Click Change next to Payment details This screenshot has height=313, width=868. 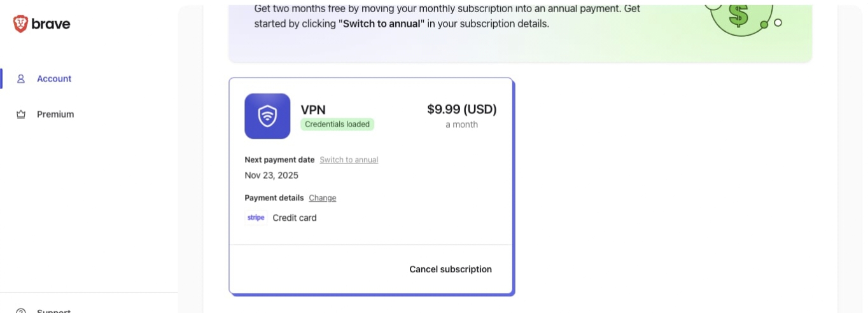pyautogui.click(x=323, y=198)
